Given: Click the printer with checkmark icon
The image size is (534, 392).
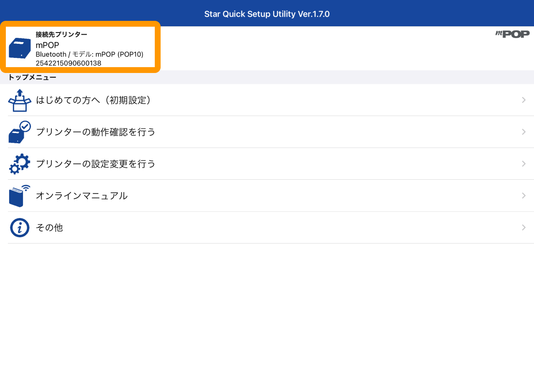Looking at the screenshot, I should [20, 132].
